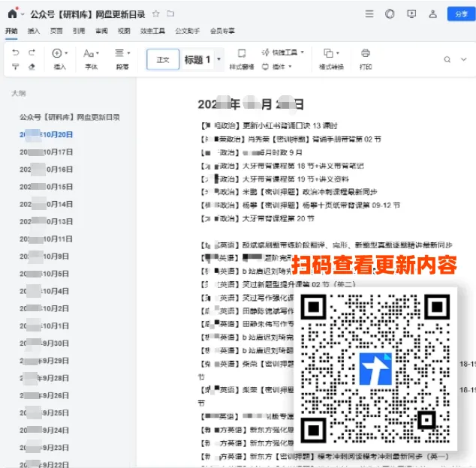Jump to the 10月17日 outline entry

pos(46,152)
